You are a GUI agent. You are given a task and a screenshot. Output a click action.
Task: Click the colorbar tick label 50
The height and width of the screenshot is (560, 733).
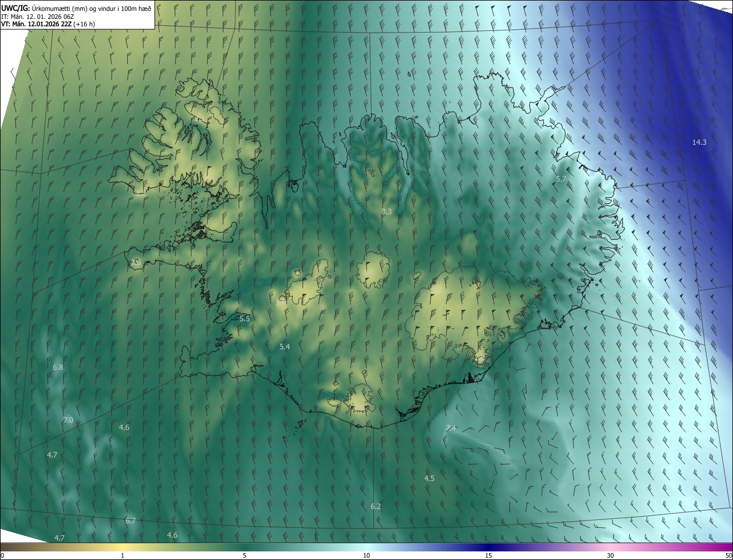click(728, 555)
